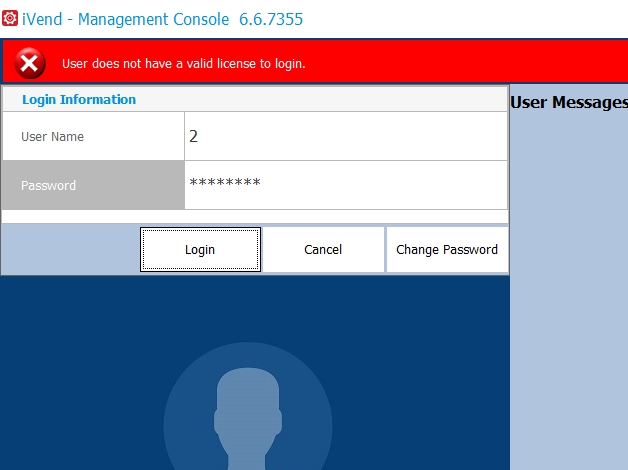The width and height of the screenshot is (628, 470).
Task: Focus the Password input field
Action: click(x=346, y=185)
